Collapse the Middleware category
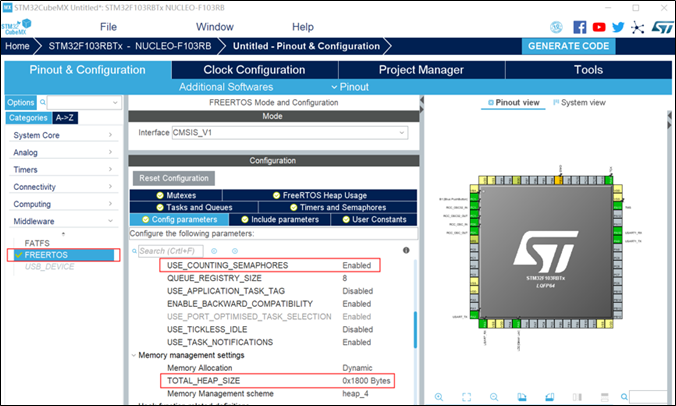 [63, 221]
